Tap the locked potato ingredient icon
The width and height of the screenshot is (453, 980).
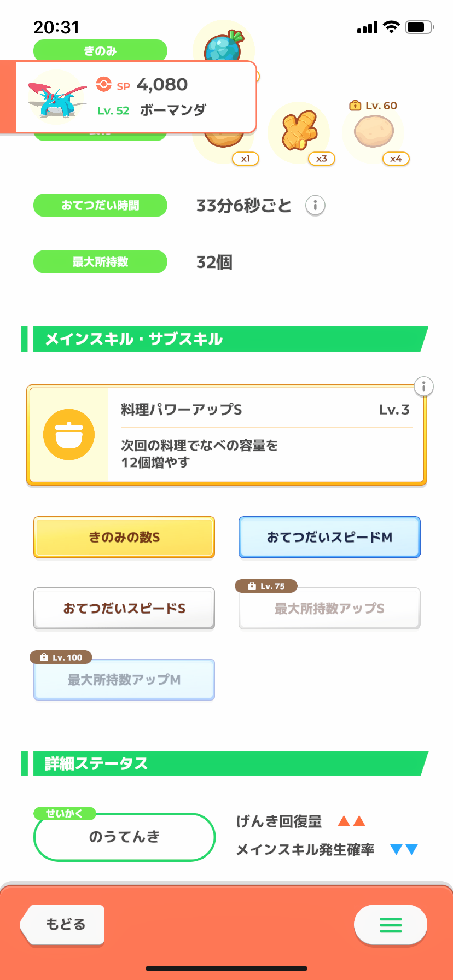[x=374, y=132]
